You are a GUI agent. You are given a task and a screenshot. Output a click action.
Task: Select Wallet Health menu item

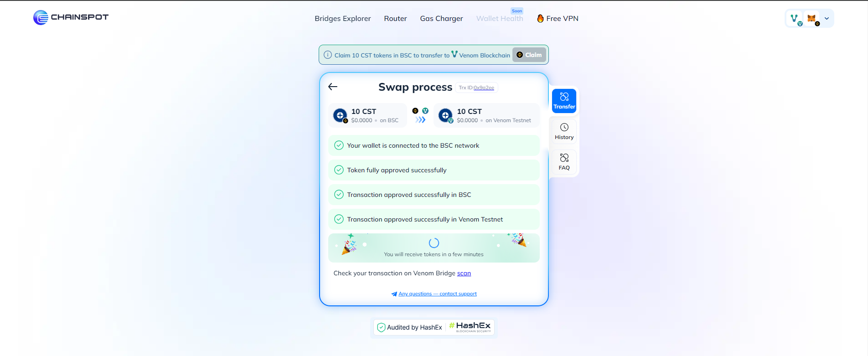point(500,19)
